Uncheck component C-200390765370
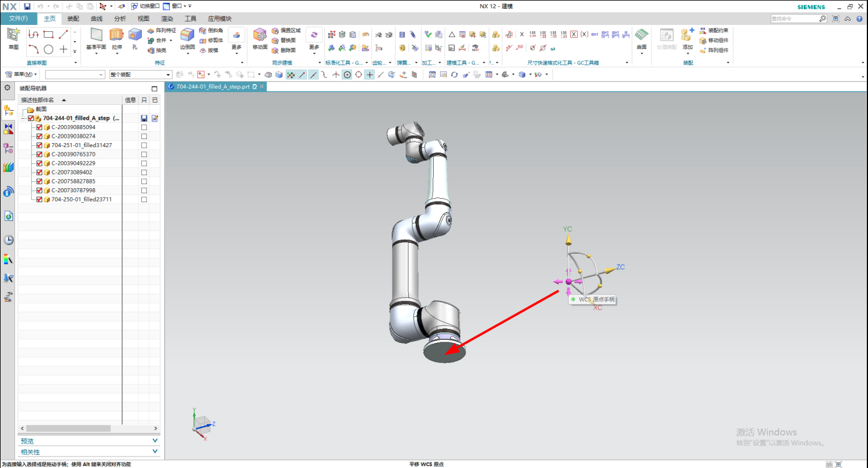This screenshot has height=468, width=868. coord(39,154)
